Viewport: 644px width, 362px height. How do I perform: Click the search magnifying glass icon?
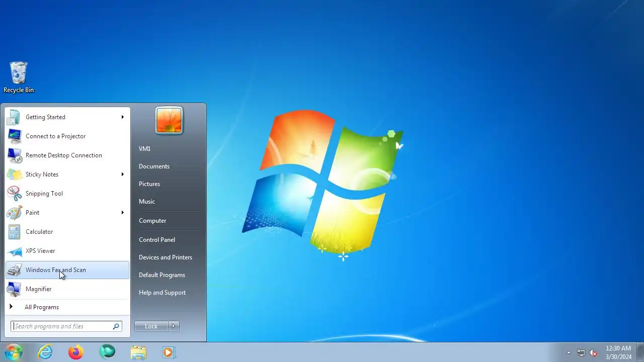[x=116, y=326]
